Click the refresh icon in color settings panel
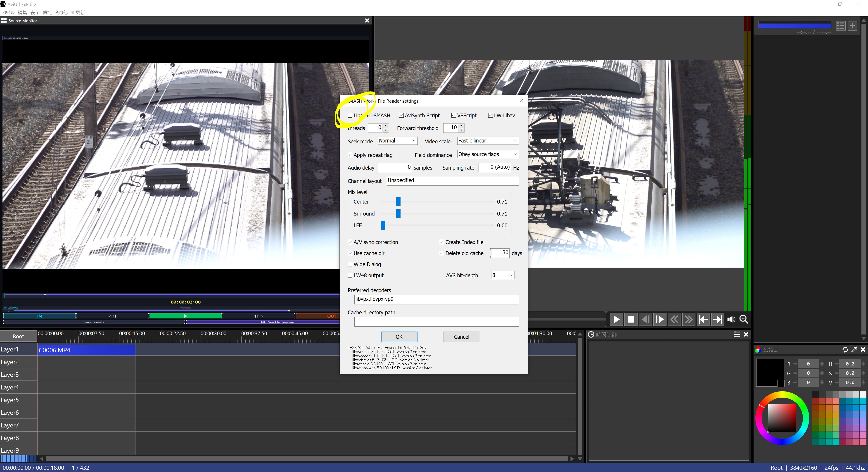The image size is (868, 472). [845, 350]
